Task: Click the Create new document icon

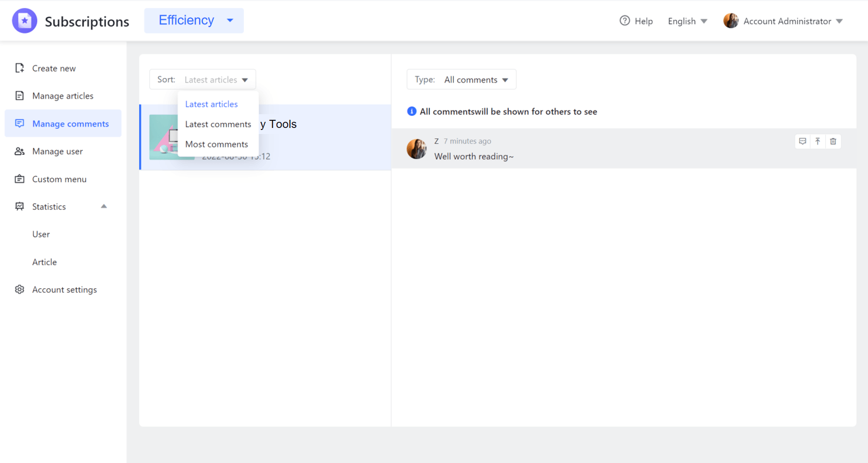Action: coord(19,68)
